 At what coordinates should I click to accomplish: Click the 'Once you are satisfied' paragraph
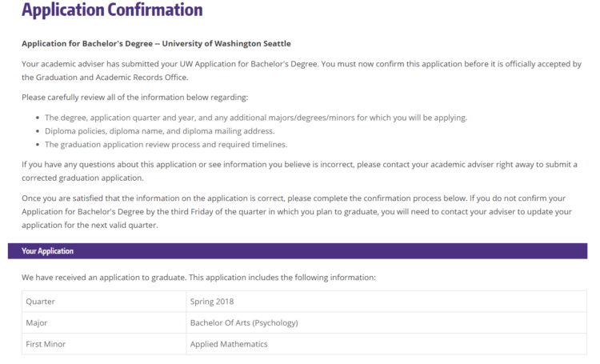(x=297, y=212)
